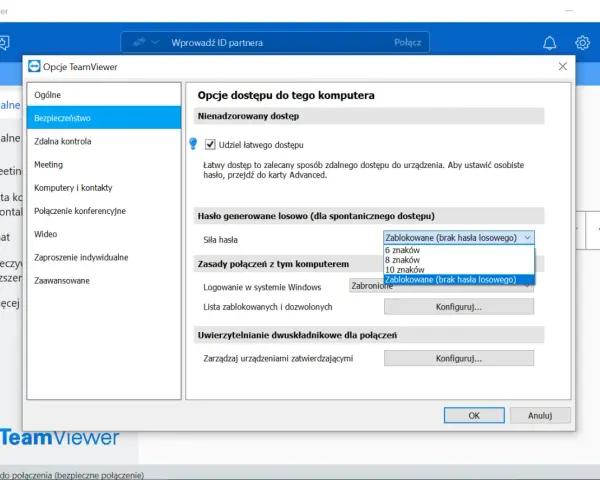The image size is (600, 480).
Task: Open the Zdalna kontrola category
Action: pyautogui.click(x=104, y=141)
